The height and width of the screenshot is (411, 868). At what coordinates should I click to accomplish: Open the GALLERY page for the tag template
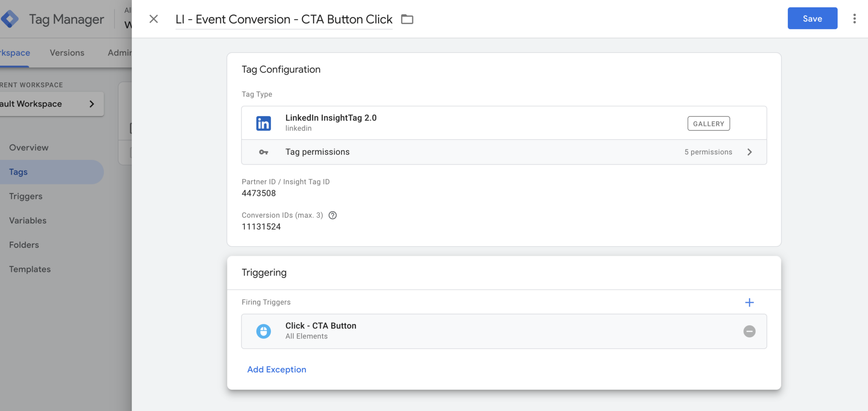708,123
